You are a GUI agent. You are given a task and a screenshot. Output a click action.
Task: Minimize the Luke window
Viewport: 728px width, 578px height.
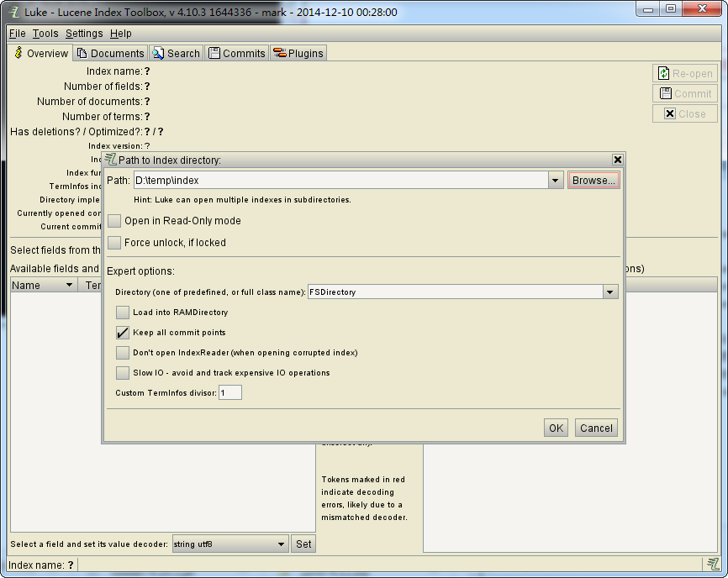pyautogui.click(x=649, y=8)
